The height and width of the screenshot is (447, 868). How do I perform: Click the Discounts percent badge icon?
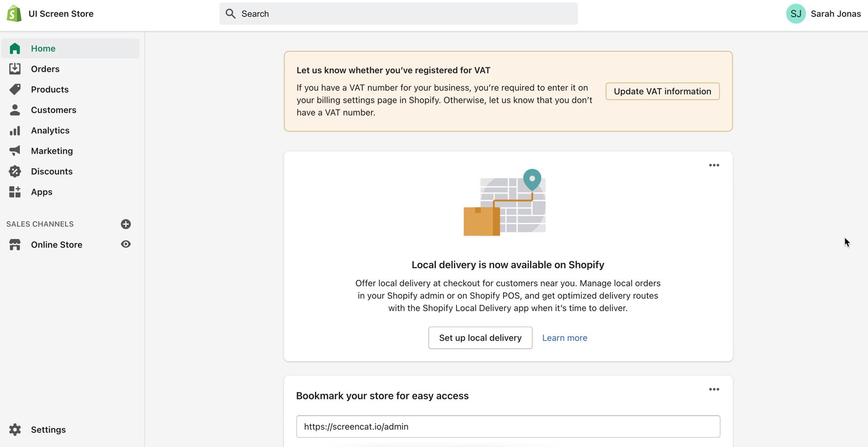(15, 171)
